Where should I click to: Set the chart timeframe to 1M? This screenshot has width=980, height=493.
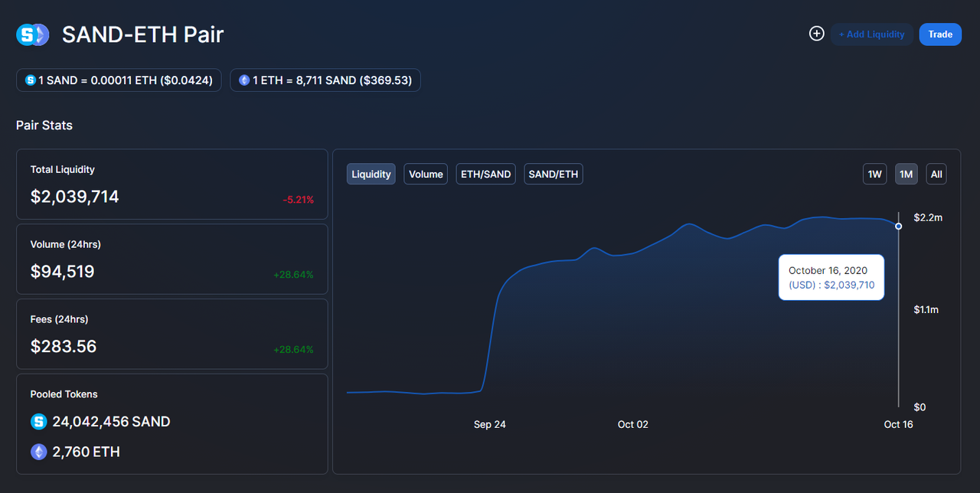906,174
